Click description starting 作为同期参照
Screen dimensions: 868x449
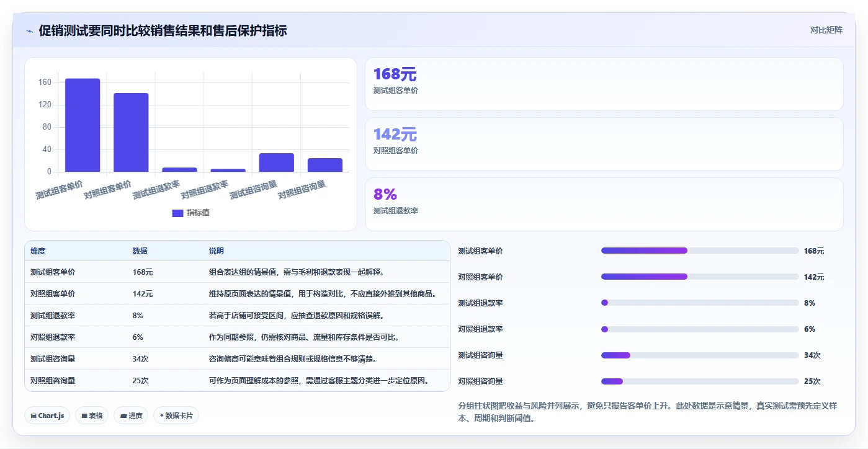pyautogui.click(x=304, y=337)
